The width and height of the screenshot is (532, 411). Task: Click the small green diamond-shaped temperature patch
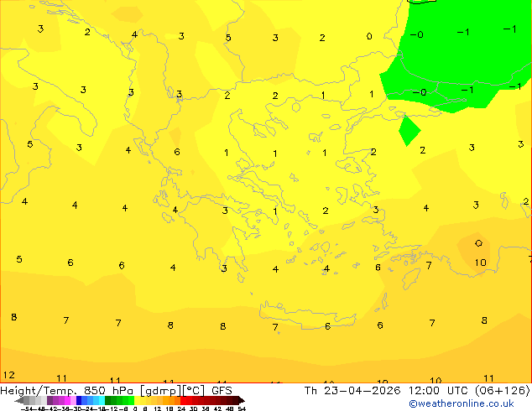point(409,131)
